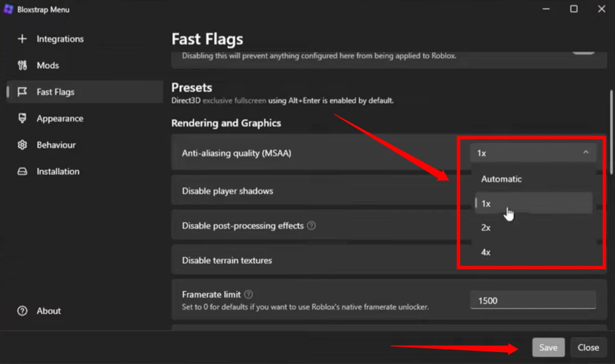Open the Mods page
This screenshot has height=364, width=615.
(x=84, y=65)
